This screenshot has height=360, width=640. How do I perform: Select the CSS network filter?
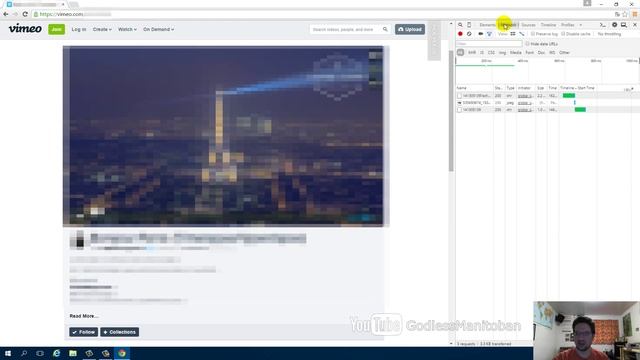click(491, 53)
